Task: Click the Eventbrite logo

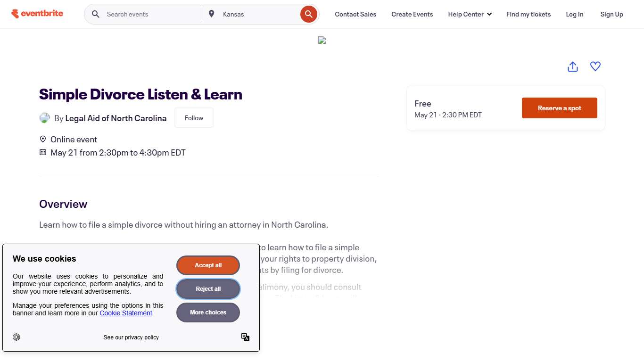Action: click(37, 14)
